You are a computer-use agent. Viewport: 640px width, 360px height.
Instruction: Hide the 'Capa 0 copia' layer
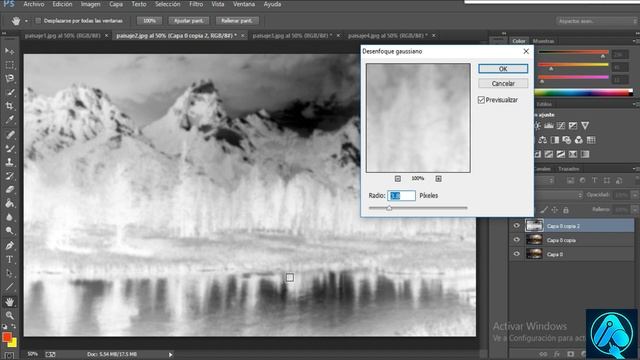[517, 240]
